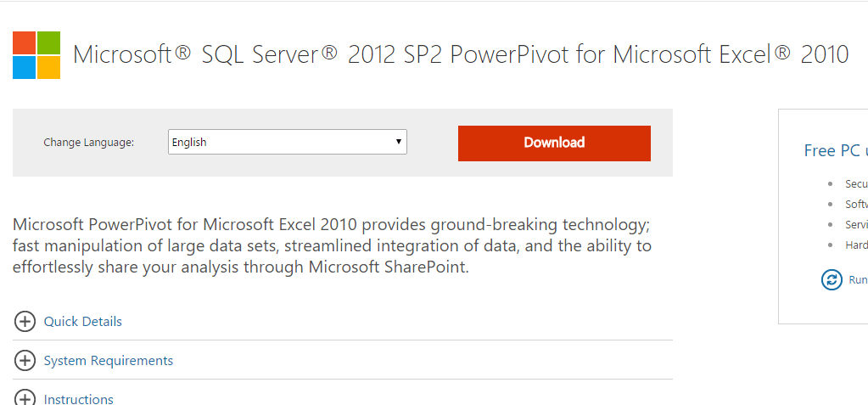Image resolution: width=868 pixels, height=405 pixels.
Task: Click the sidebar bullet starting 'Softw'
Action: click(856, 205)
